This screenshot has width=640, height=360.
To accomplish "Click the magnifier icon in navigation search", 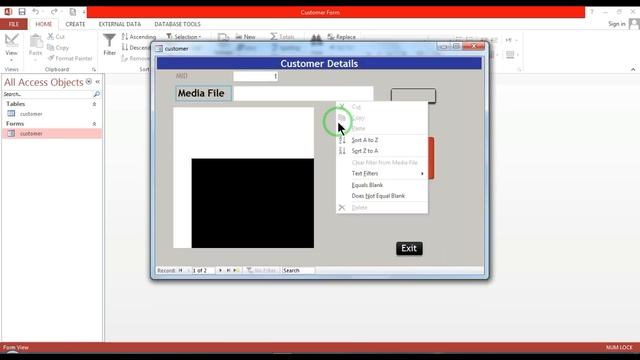I will click(x=97, y=94).
